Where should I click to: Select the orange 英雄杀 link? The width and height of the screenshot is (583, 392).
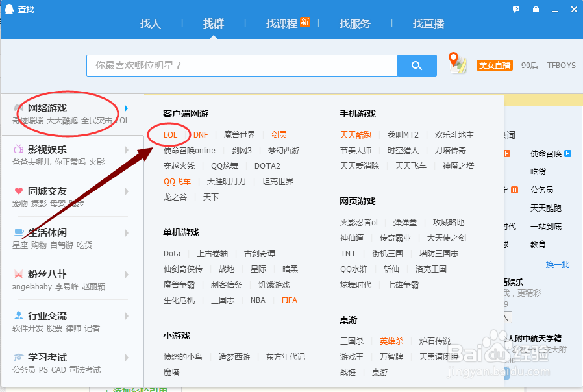tap(391, 341)
